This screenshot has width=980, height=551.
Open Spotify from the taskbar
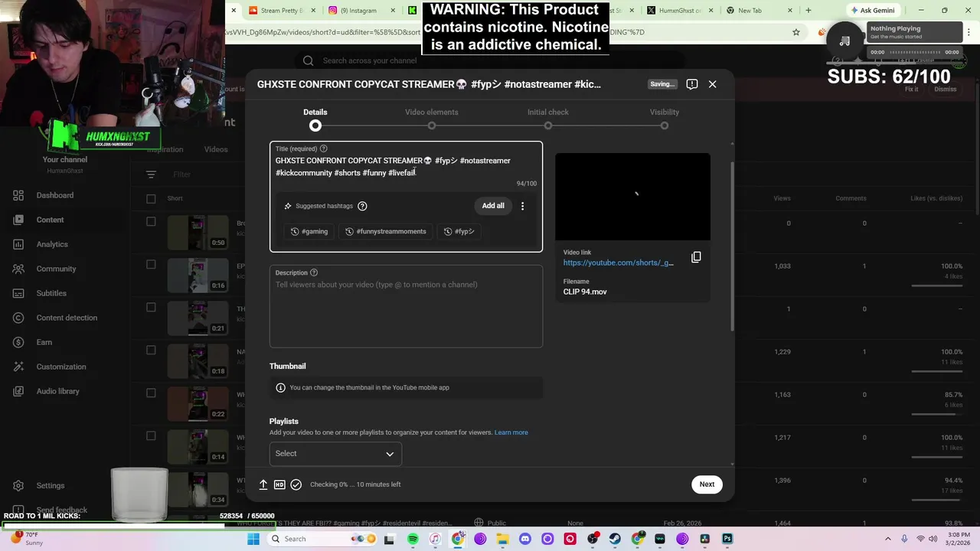point(413,539)
